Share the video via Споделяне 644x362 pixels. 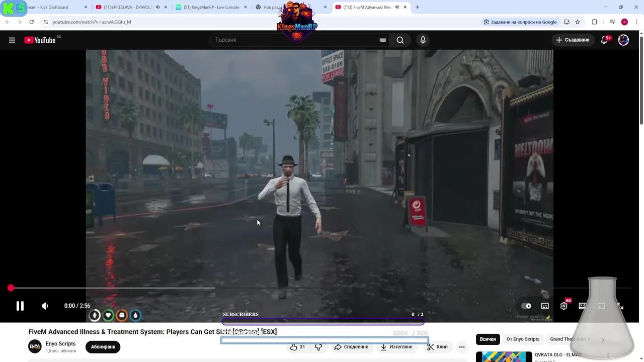(x=351, y=347)
